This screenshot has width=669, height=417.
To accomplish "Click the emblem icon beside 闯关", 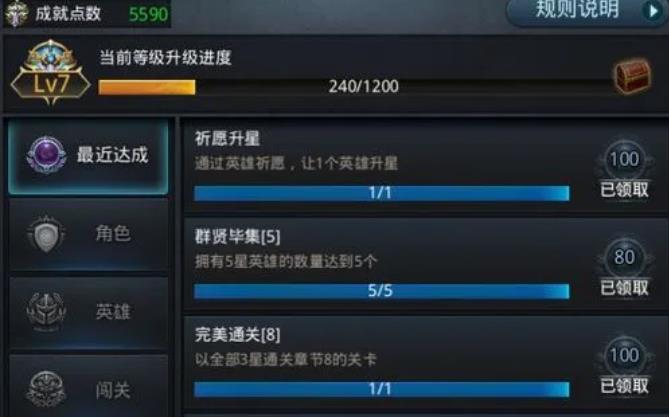I will point(46,388).
